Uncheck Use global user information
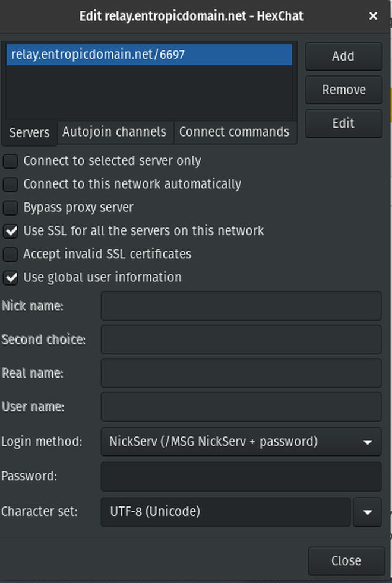Image resolution: width=392 pixels, height=583 pixels. [11, 278]
